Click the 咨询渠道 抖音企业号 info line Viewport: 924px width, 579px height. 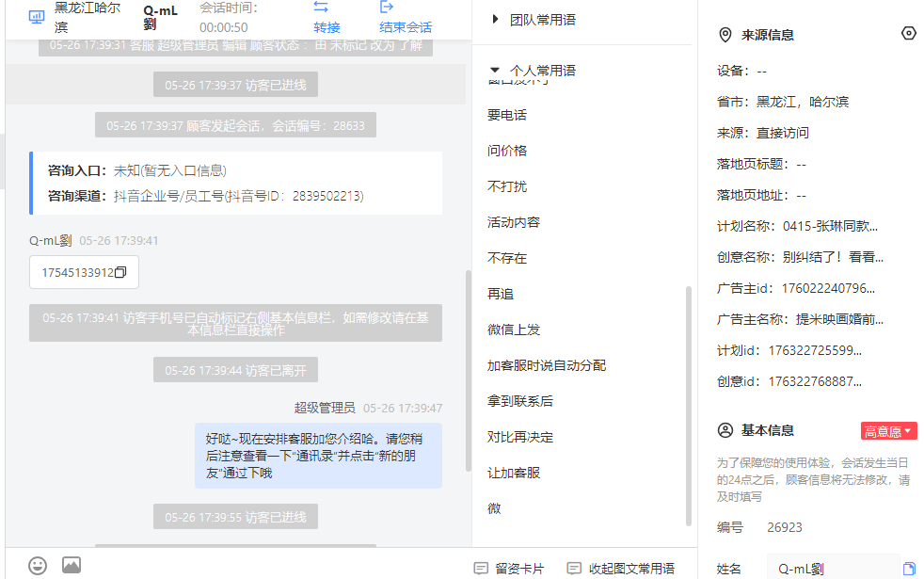206,196
